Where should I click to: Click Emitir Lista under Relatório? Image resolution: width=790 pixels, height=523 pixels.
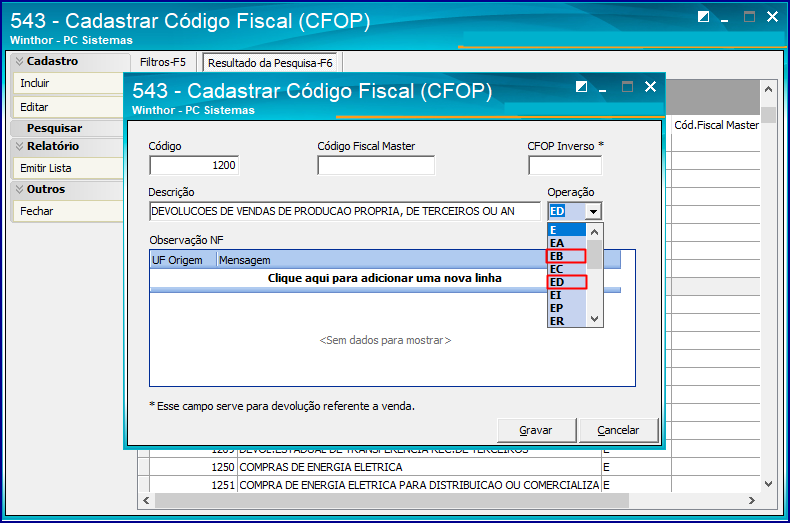68,168
